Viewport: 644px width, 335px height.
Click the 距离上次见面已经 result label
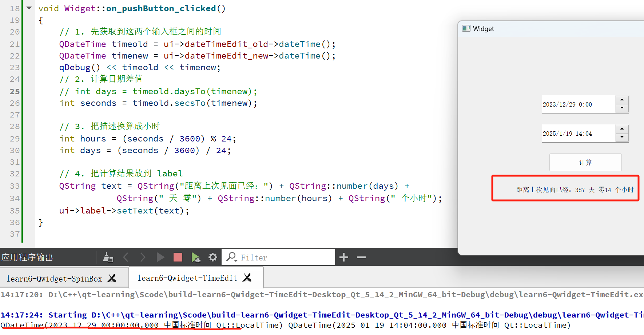coord(575,190)
